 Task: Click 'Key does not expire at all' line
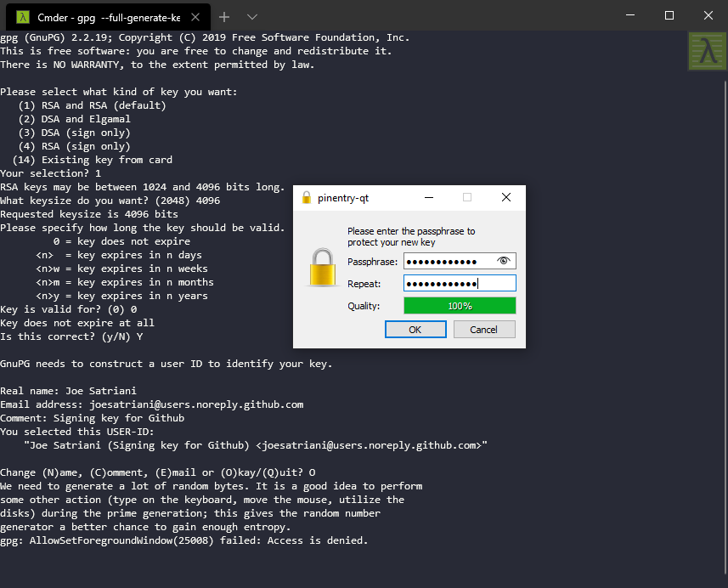77,323
